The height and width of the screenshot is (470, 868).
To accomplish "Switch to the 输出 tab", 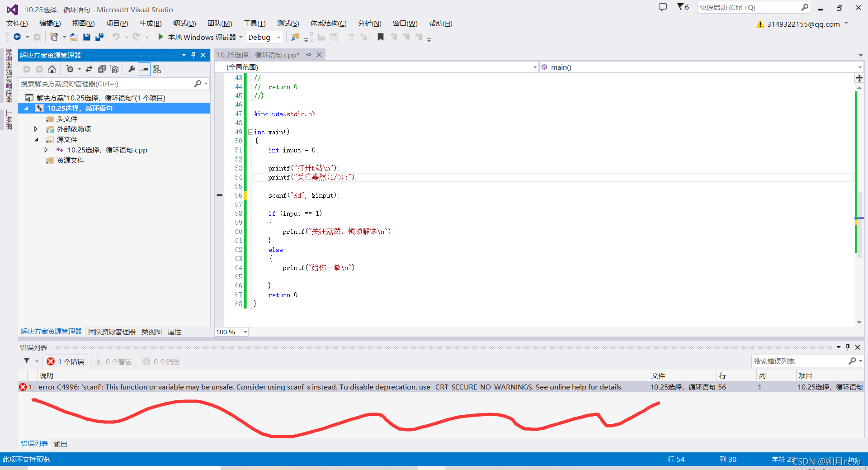I will point(61,444).
